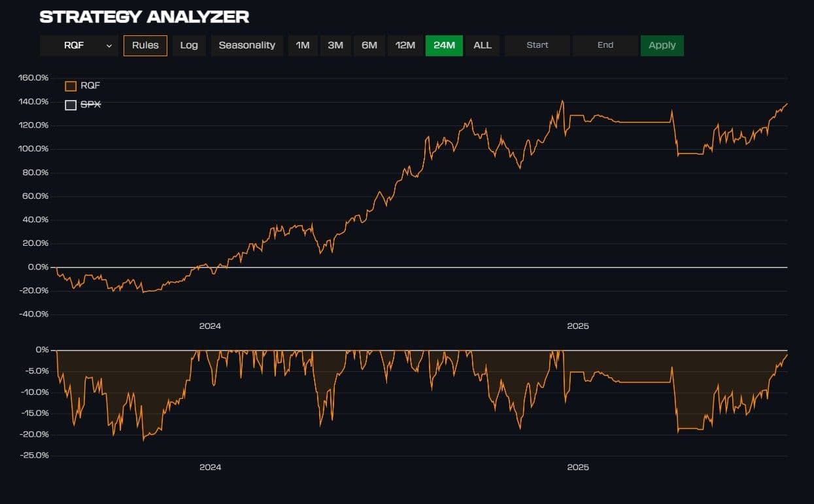Open the Rules panel
814x504 pixels.
click(145, 45)
